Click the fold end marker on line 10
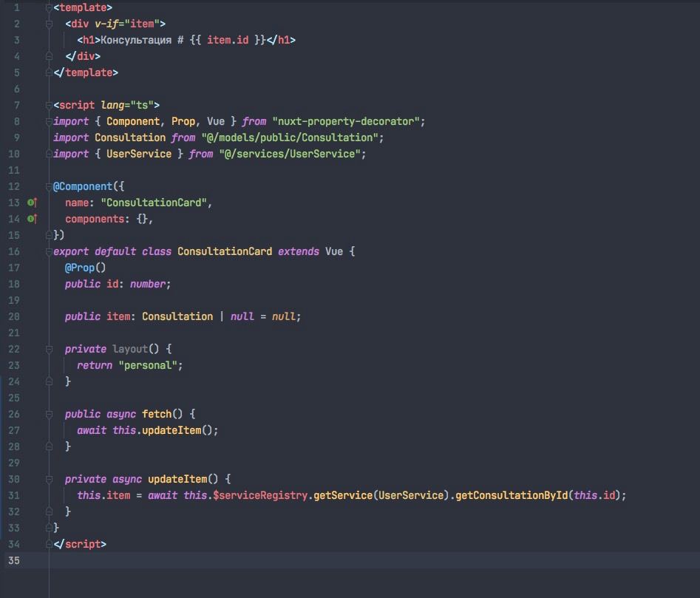This screenshot has height=598, width=700. click(x=49, y=154)
